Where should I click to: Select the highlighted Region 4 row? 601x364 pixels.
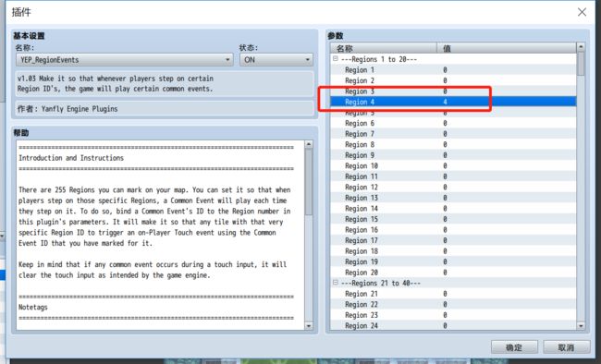click(453, 102)
